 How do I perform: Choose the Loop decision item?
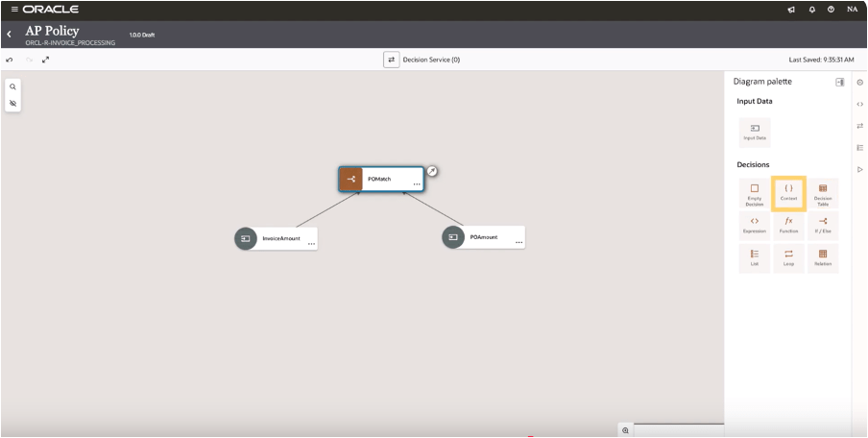788,257
